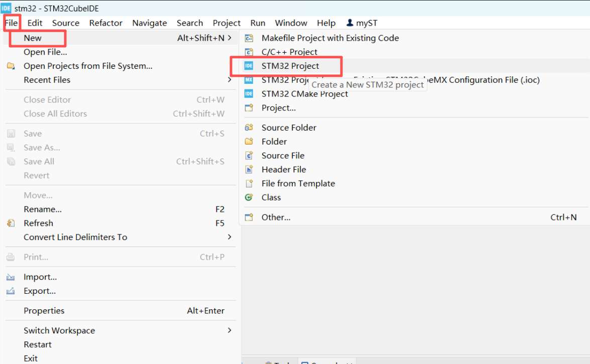
Task: Click the STM32CubeIDE app icon in title bar
Action: [6, 8]
